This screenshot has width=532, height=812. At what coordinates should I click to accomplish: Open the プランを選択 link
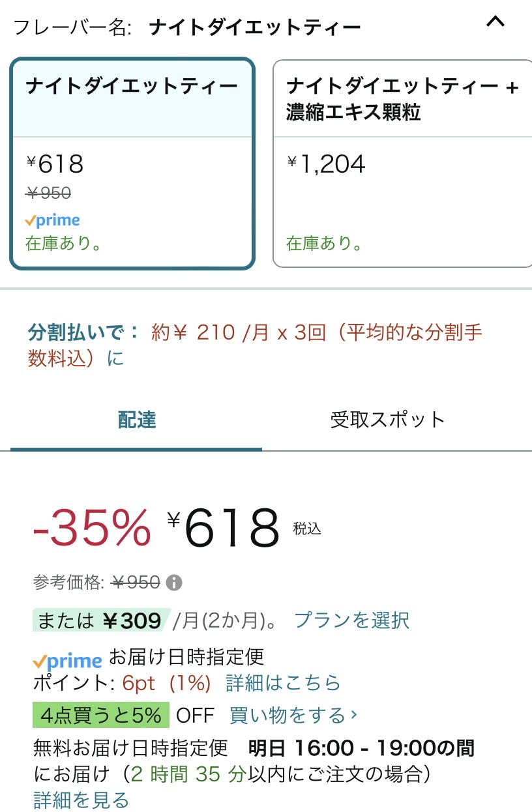[x=351, y=620]
